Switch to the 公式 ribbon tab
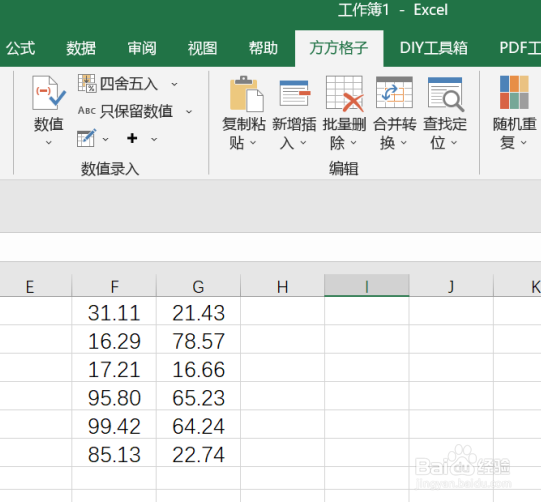The width and height of the screenshot is (541, 502). click(20, 48)
